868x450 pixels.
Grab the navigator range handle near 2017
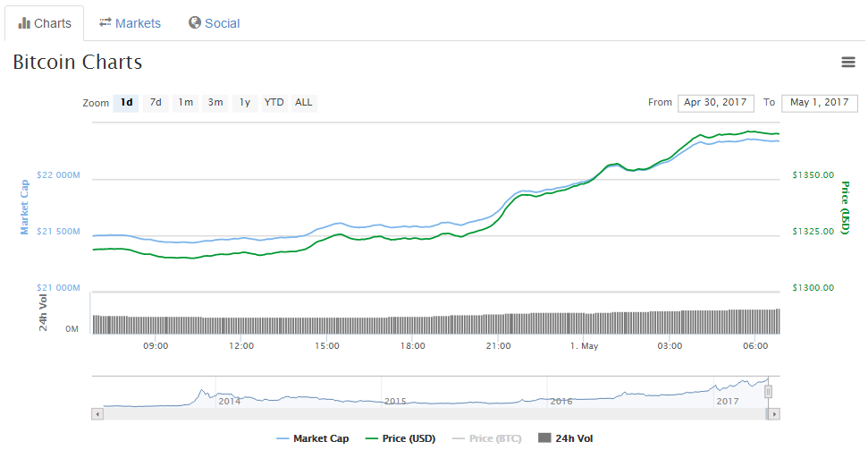click(768, 392)
